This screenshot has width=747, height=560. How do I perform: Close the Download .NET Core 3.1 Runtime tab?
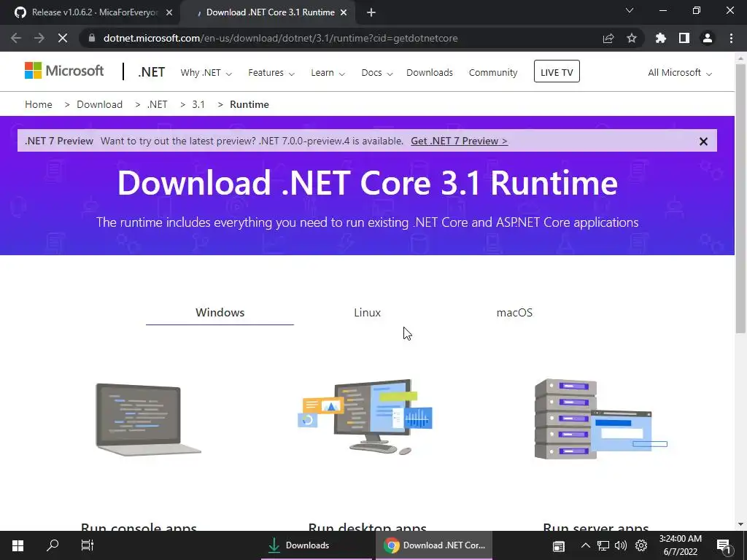(x=344, y=12)
